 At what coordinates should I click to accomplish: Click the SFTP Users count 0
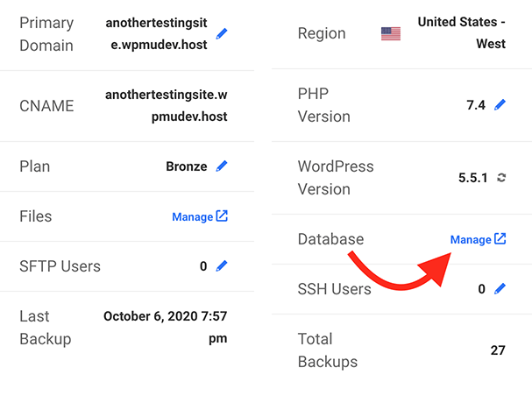203,266
